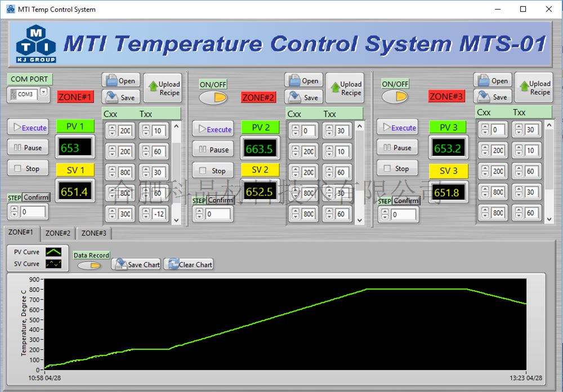The image size is (563, 392).
Task: Confirm the Zone 3 step
Action: click(406, 201)
